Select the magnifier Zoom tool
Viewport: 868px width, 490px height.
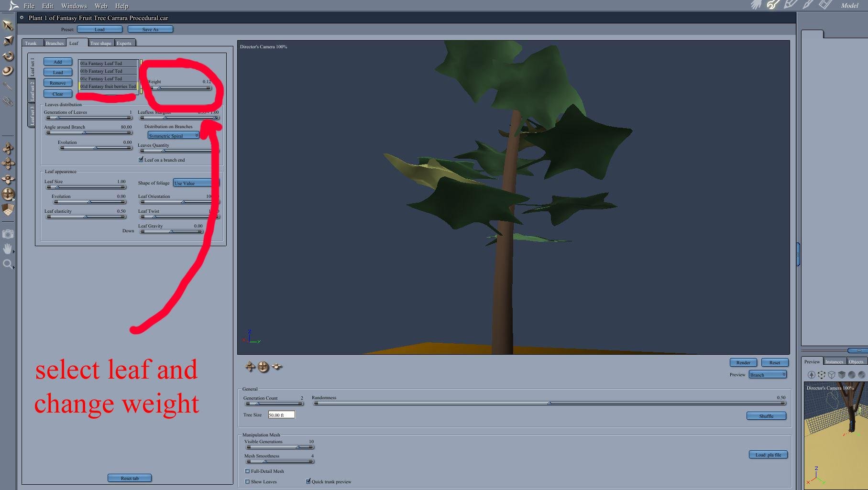[8, 264]
